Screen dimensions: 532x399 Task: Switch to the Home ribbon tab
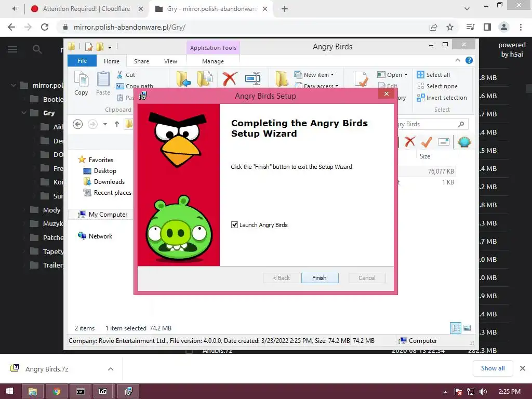pos(112,61)
